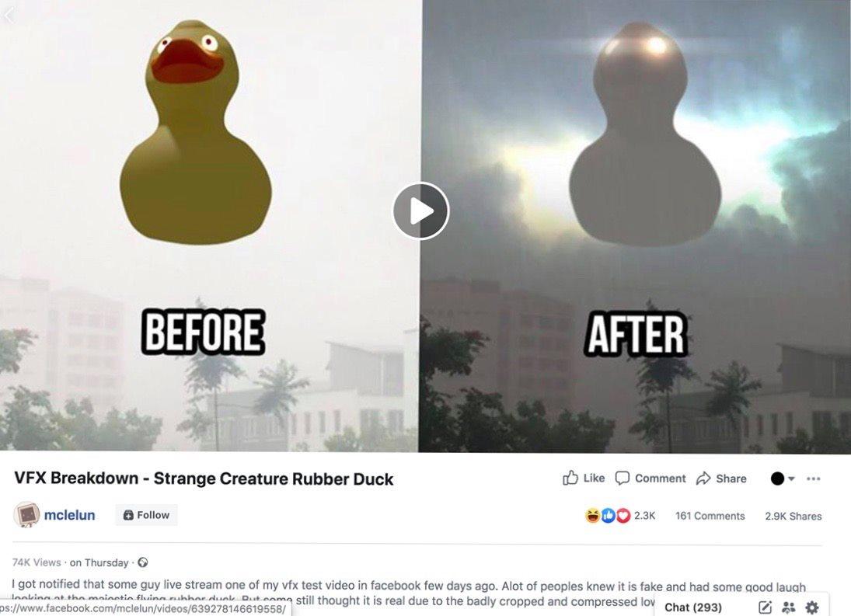Open the mclelun page link
Image resolution: width=851 pixels, height=616 pixels.
(x=69, y=515)
